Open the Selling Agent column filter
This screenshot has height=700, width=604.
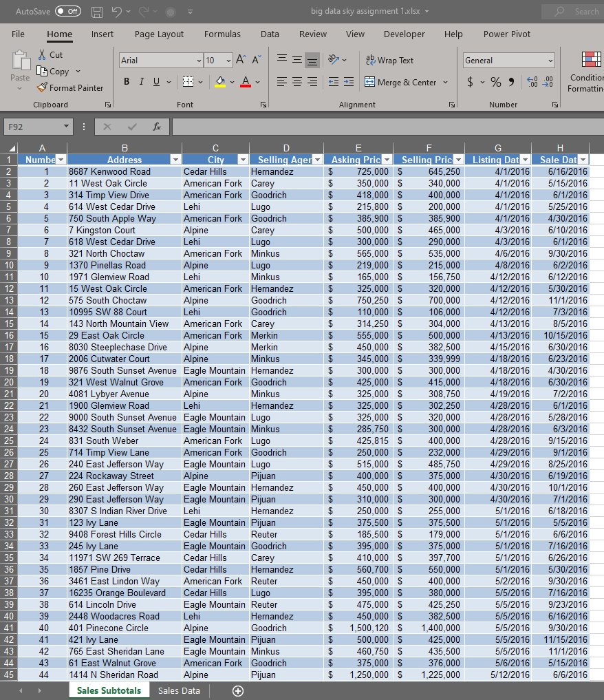317,159
